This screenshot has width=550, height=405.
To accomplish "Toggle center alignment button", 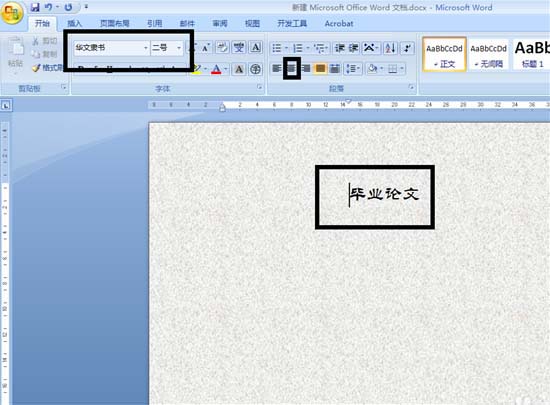I will click(292, 68).
